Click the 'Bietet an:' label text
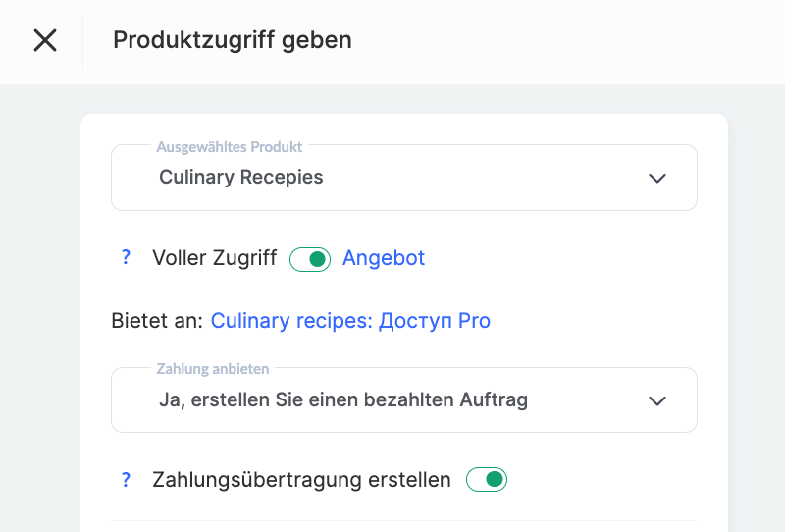The height and width of the screenshot is (532, 785). [x=158, y=321]
